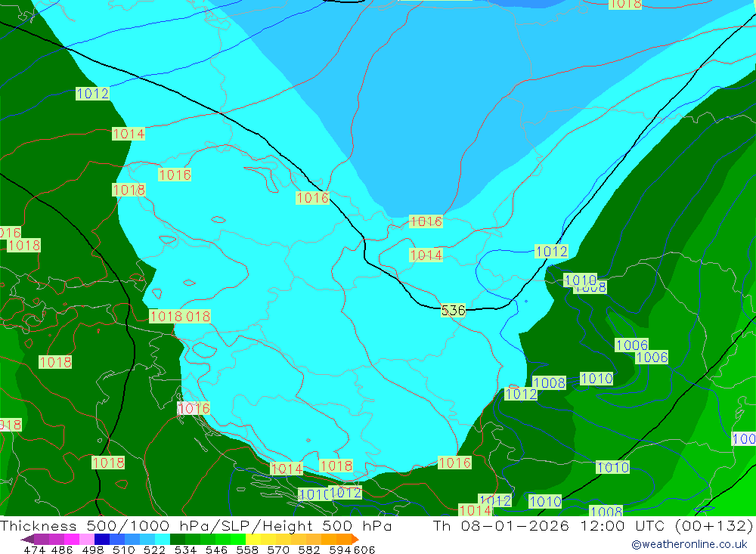Click legend value 498
756x554 pixels.
click(x=92, y=549)
